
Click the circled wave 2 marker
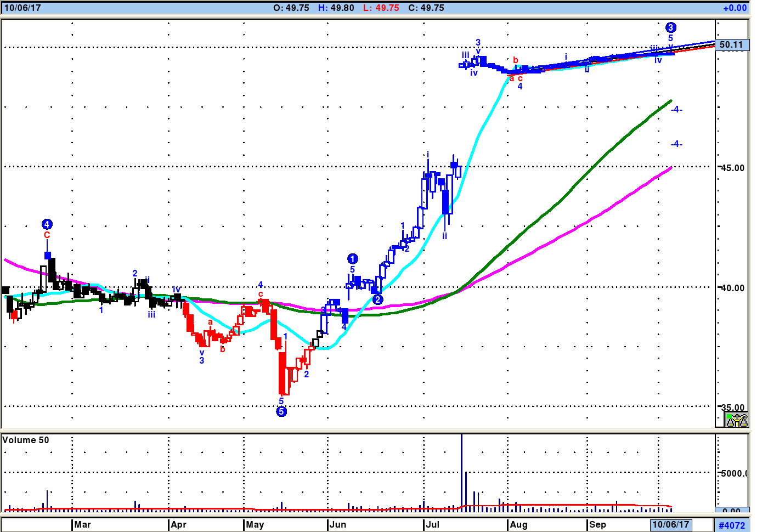point(377,299)
